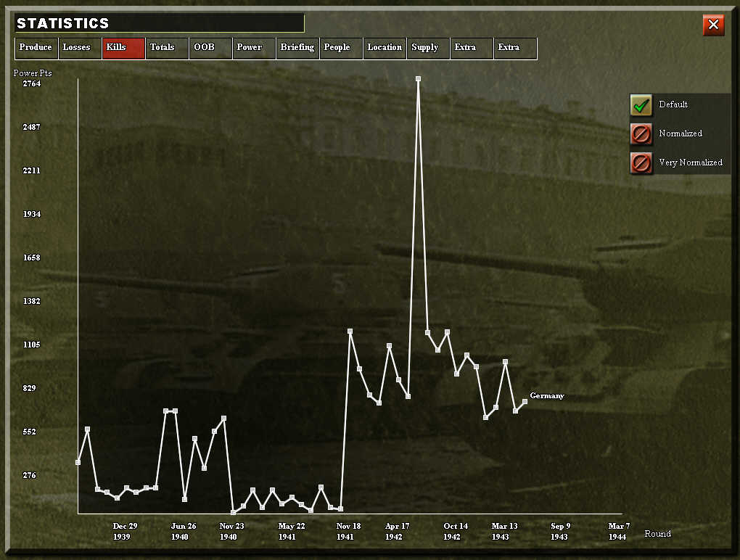Click the 'Round' axis label
The height and width of the screenshot is (560, 740).
click(x=657, y=534)
